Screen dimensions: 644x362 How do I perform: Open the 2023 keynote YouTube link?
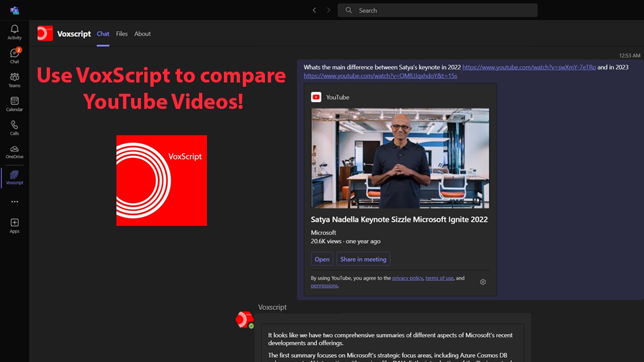pos(380,76)
